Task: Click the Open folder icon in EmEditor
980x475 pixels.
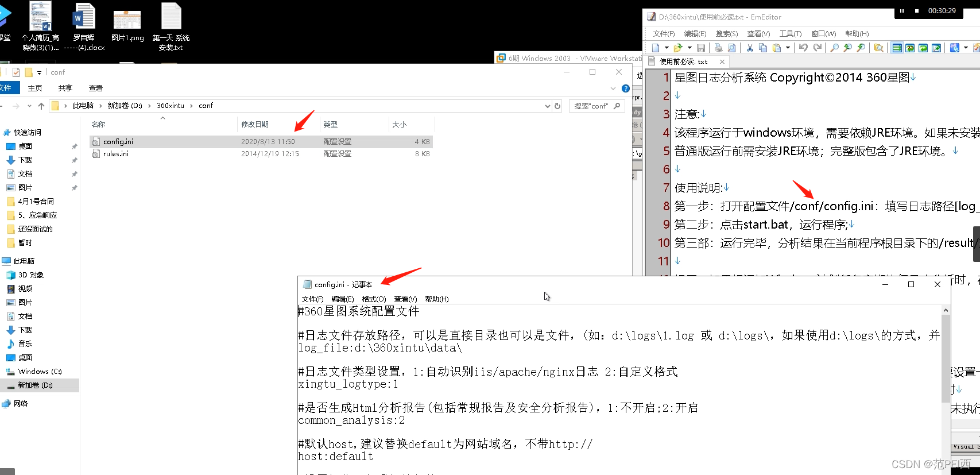Action: tap(678, 48)
